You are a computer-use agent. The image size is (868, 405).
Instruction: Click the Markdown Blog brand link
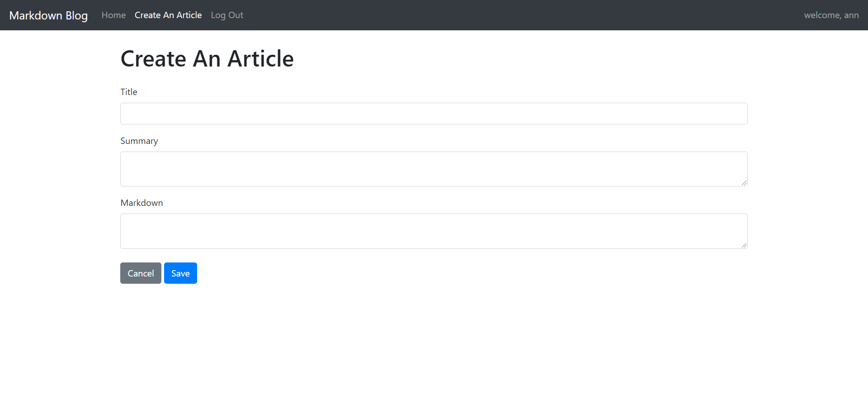[48, 15]
